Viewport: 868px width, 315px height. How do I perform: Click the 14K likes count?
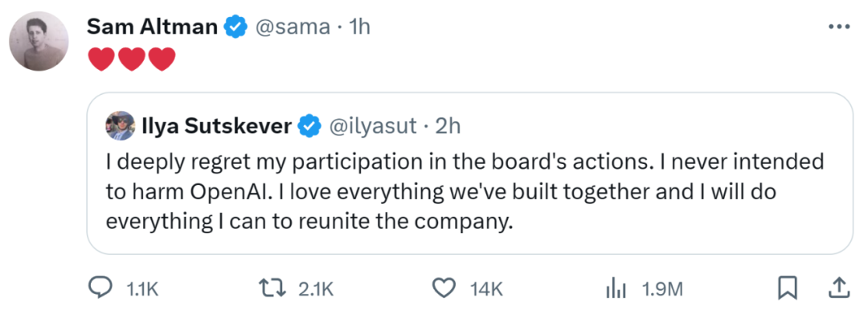pos(487,289)
